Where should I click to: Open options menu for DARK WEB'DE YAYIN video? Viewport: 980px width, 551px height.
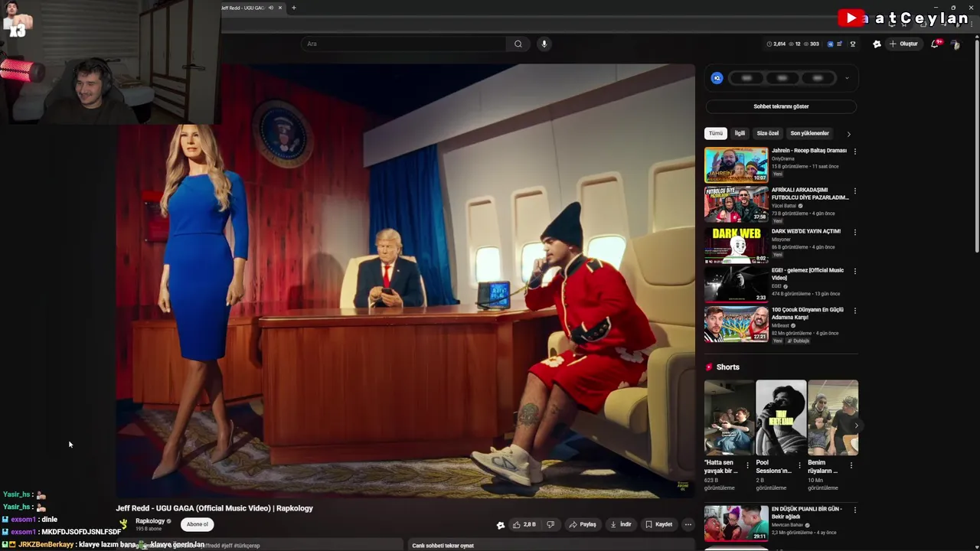(855, 232)
